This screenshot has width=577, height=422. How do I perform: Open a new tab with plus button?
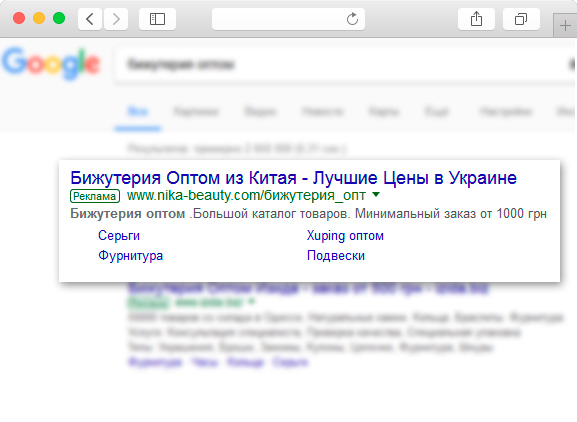565,26
